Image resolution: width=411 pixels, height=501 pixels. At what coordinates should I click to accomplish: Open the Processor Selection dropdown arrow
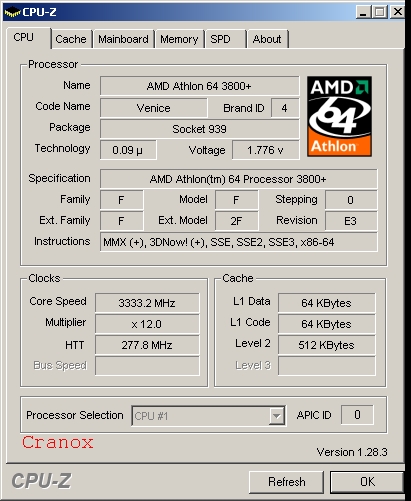277,416
